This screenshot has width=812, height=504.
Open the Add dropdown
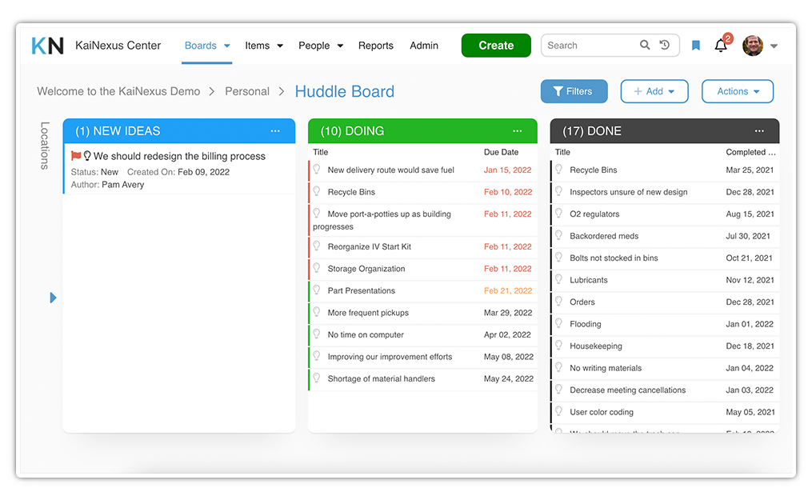pyautogui.click(x=654, y=91)
